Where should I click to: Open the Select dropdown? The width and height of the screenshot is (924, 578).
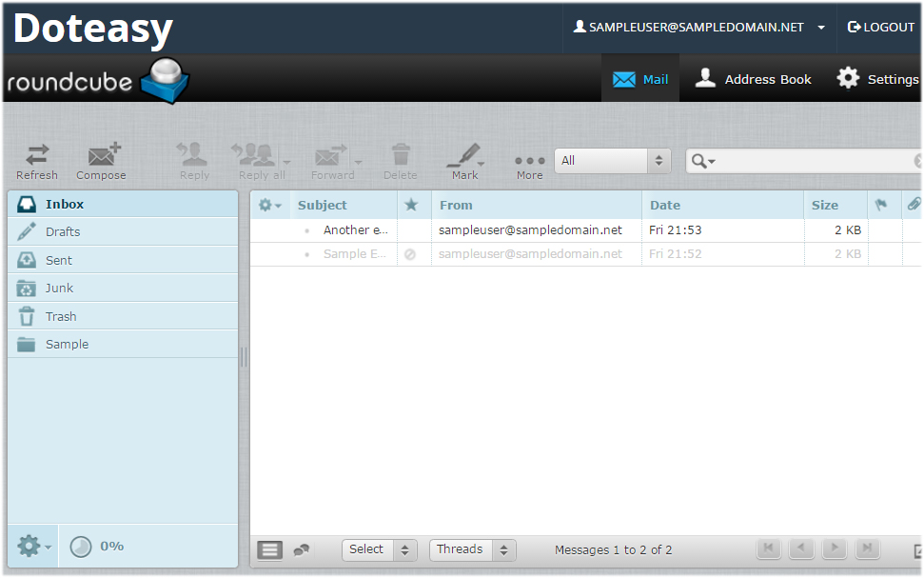(380, 550)
